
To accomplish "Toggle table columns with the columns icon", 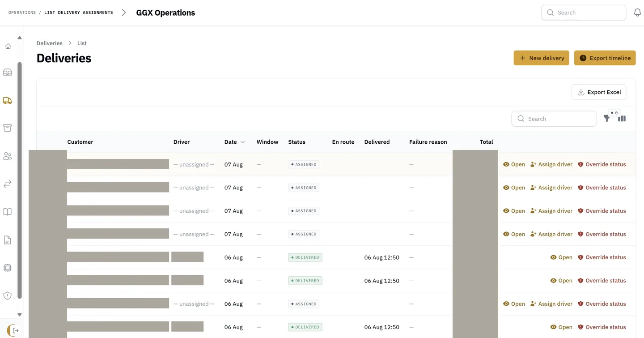I will pyautogui.click(x=622, y=119).
